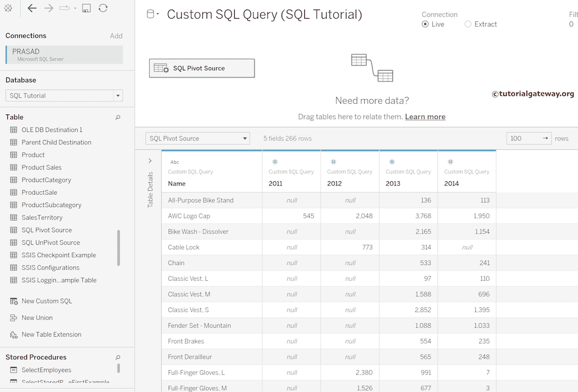
Task: Click the search icon beside Table heading
Action: click(118, 117)
